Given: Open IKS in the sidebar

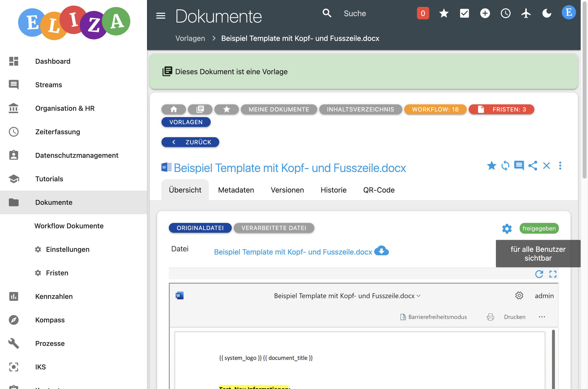Looking at the screenshot, I should [73, 367].
